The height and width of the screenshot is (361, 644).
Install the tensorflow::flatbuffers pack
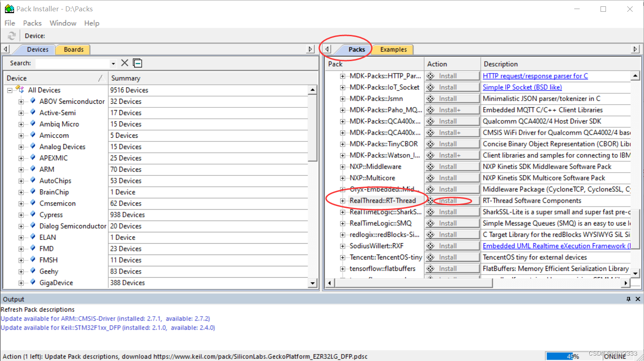tap(452, 269)
